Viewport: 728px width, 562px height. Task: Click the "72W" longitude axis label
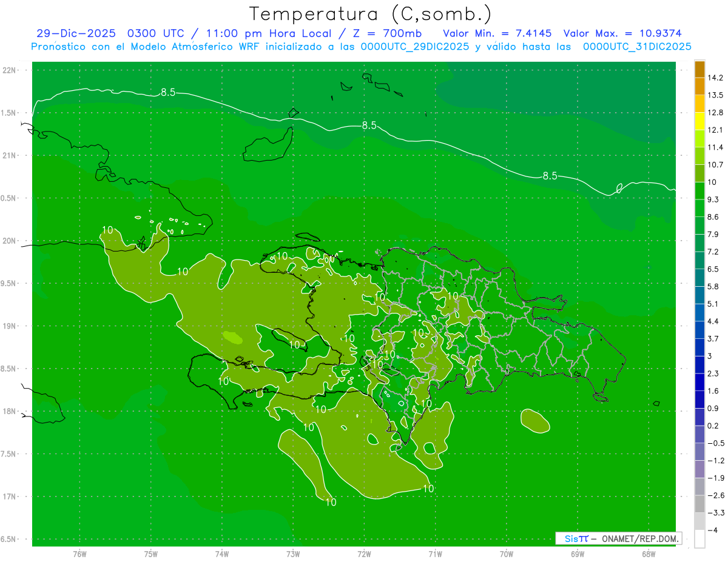tap(364, 554)
